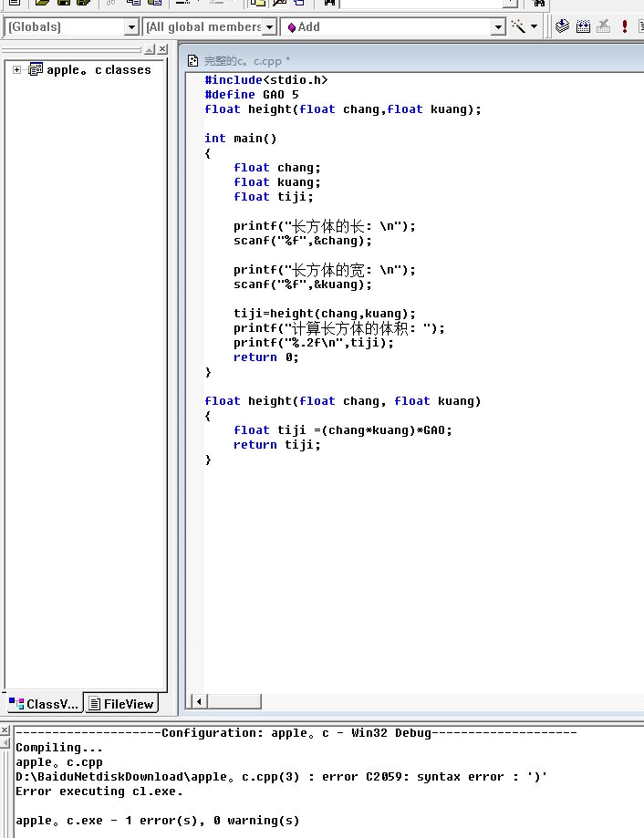
Task: Click the Save icon in top toolbar
Action: pos(64,3)
